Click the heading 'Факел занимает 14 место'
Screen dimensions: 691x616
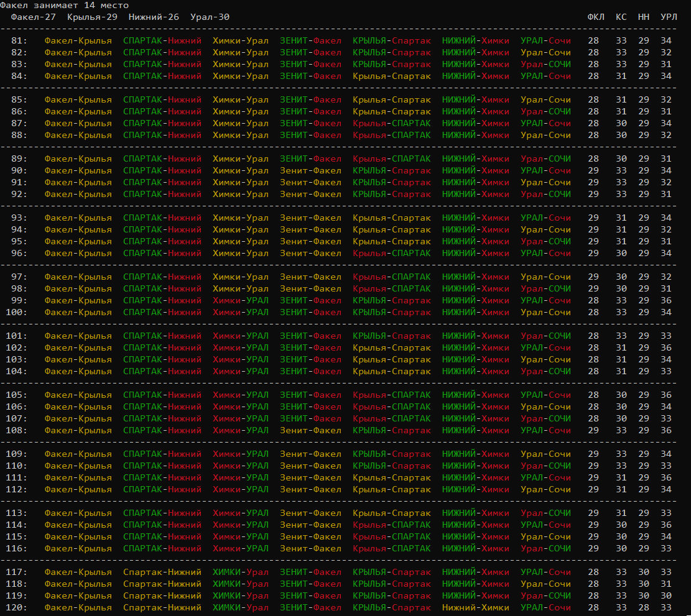point(64,6)
